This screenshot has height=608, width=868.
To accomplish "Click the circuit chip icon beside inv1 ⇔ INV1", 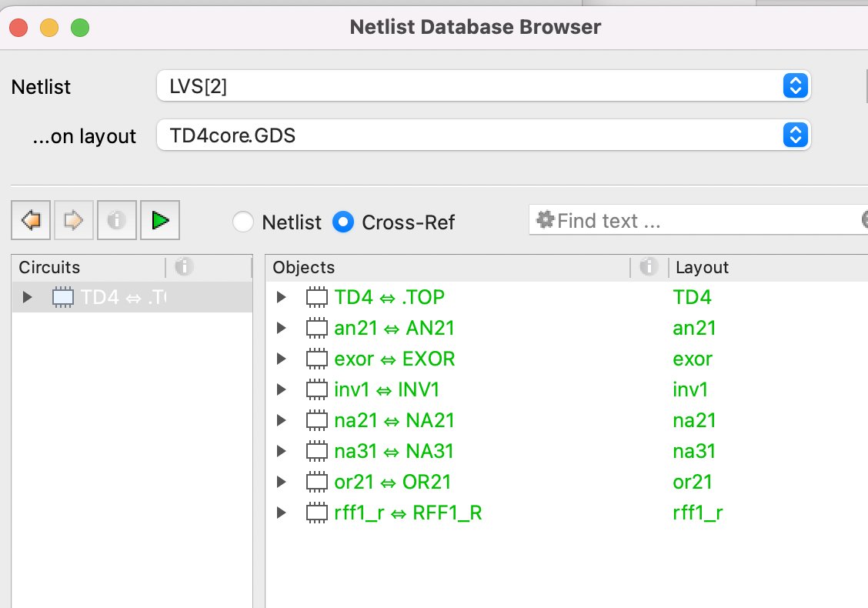I will click(316, 390).
